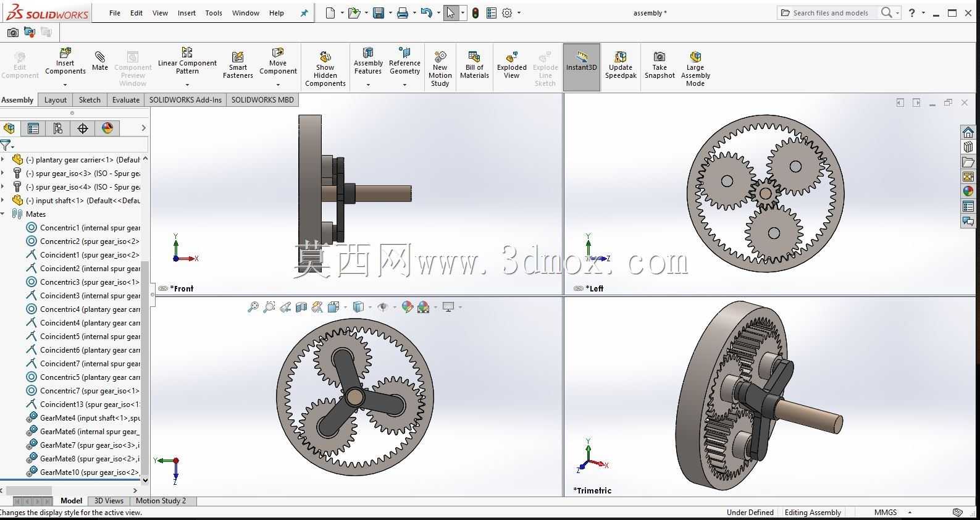Click the Undo icon

click(426, 13)
